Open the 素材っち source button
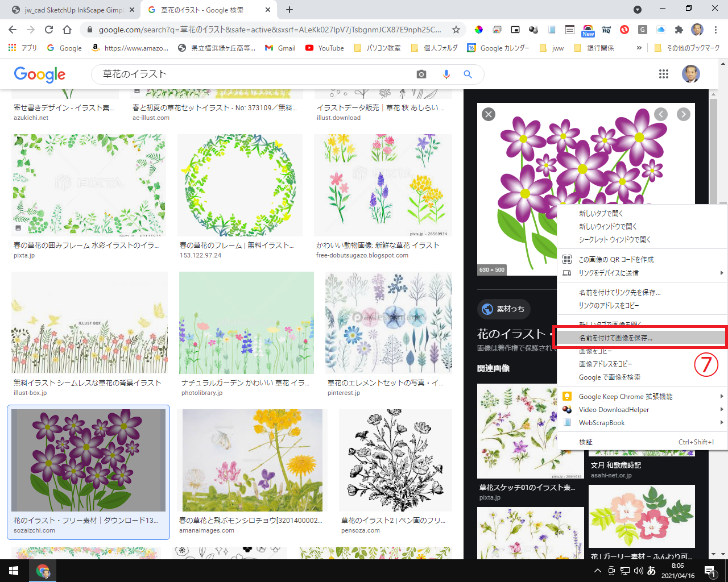The image size is (728, 582). (504, 309)
